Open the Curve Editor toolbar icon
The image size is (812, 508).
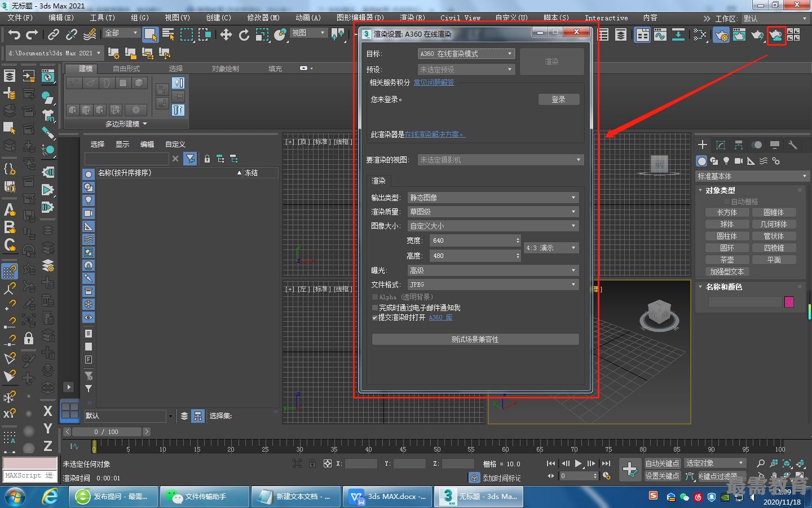click(x=660, y=35)
